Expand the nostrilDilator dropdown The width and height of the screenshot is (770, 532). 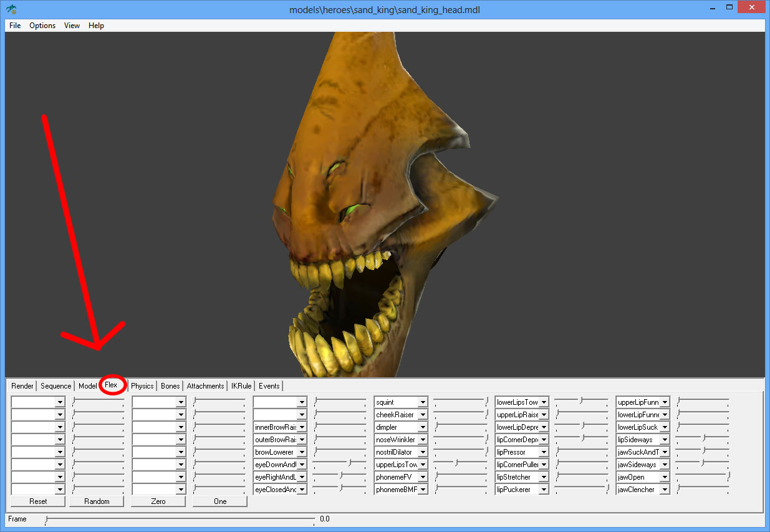pos(422,452)
